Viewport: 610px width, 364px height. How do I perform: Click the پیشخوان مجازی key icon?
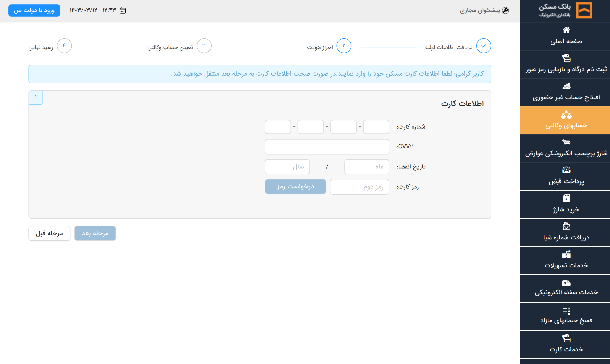click(x=505, y=10)
